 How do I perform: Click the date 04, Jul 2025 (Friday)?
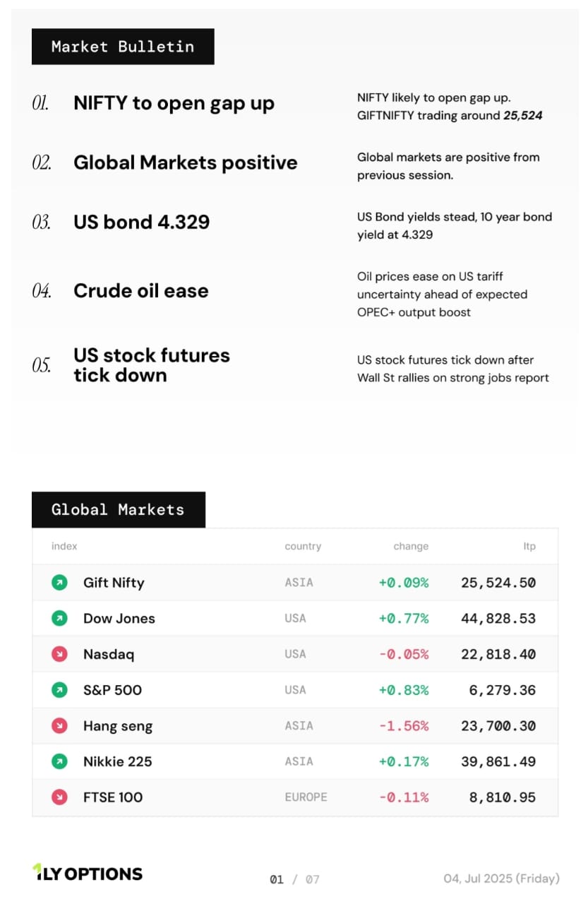pos(501,879)
